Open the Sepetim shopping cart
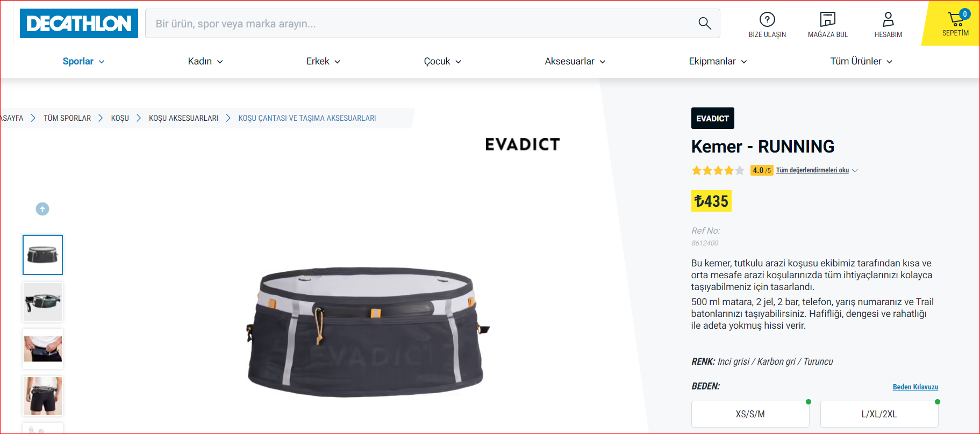Image resolution: width=980 pixels, height=434 pixels. 955,24
